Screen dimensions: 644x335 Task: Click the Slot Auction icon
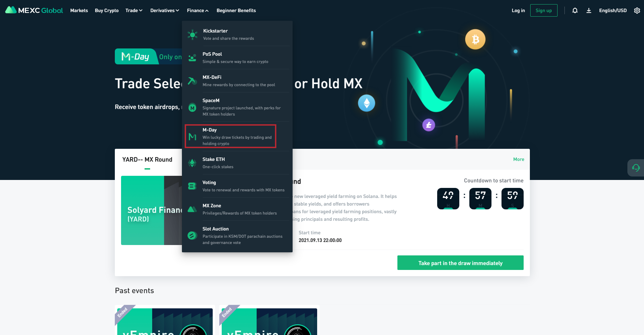click(x=192, y=235)
